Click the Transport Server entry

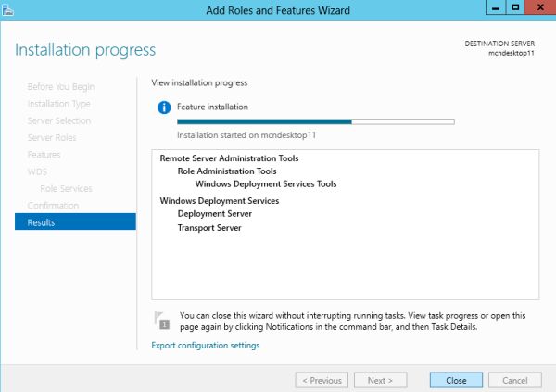pyautogui.click(x=209, y=228)
